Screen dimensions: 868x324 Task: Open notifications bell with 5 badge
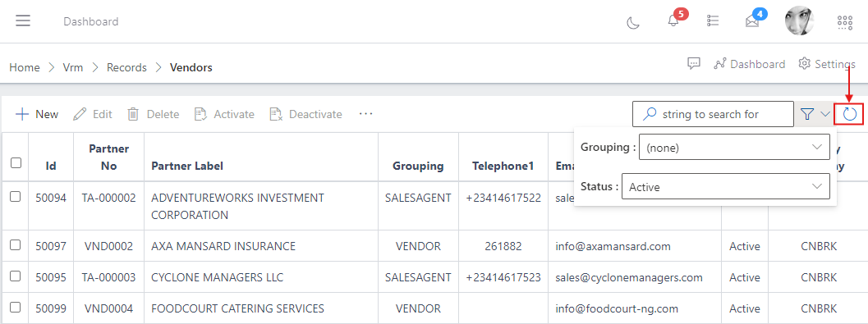pos(673,21)
